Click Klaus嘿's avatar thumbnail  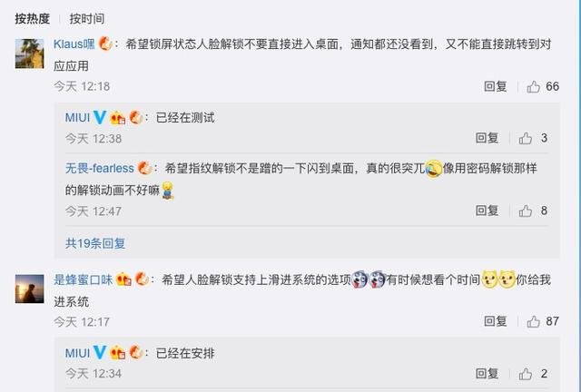point(29,54)
